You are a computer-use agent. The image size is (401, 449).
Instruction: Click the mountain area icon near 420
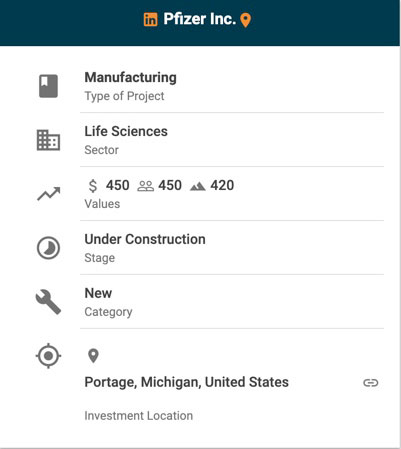[198, 187]
